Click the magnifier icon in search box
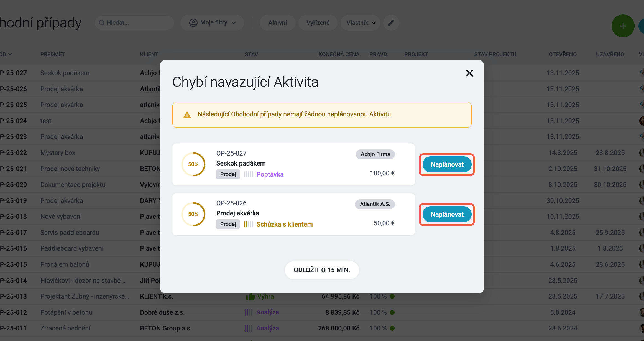Image resolution: width=644 pixels, height=341 pixels. (x=102, y=23)
